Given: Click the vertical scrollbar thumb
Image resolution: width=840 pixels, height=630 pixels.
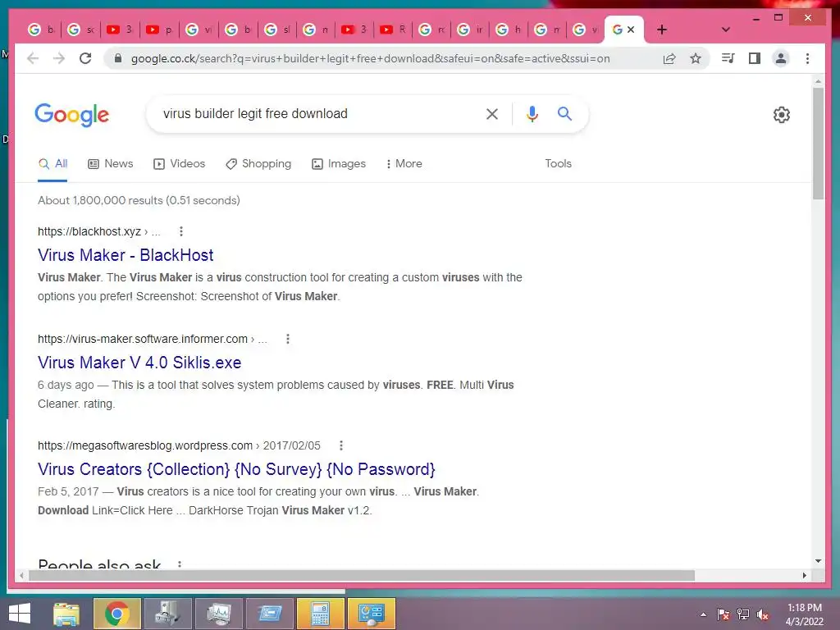Looking at the screenshot, I should tap(818, 144).
